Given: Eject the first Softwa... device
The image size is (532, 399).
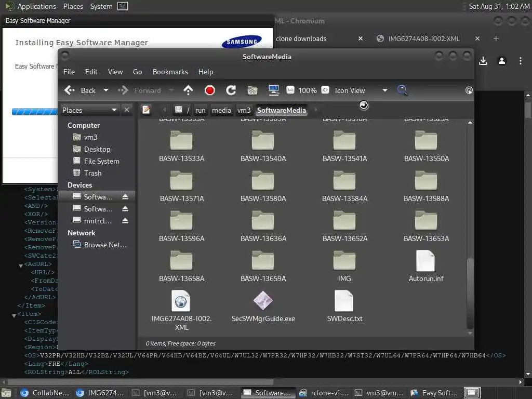Looking at the screenshot, I should tap(125, 197).
